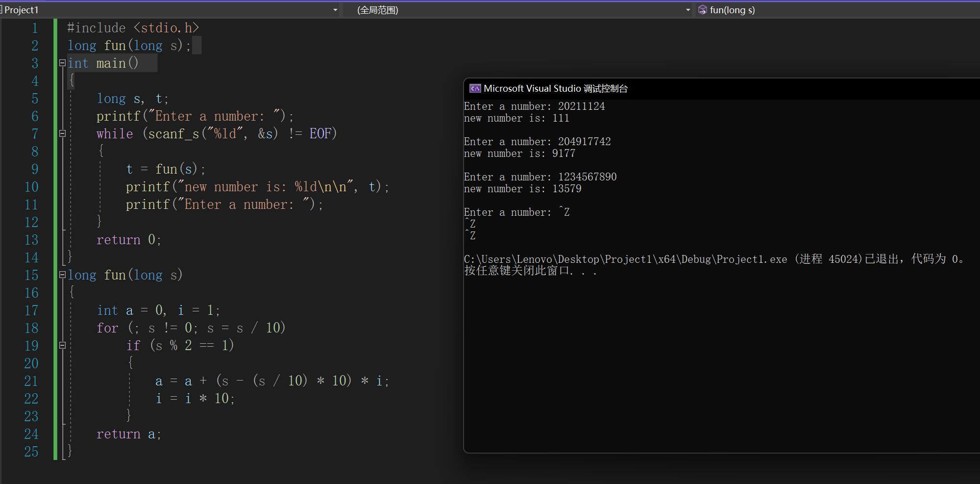Click the for loop header line
This screenshot has height=484, width=980.
tap(191, 328)
